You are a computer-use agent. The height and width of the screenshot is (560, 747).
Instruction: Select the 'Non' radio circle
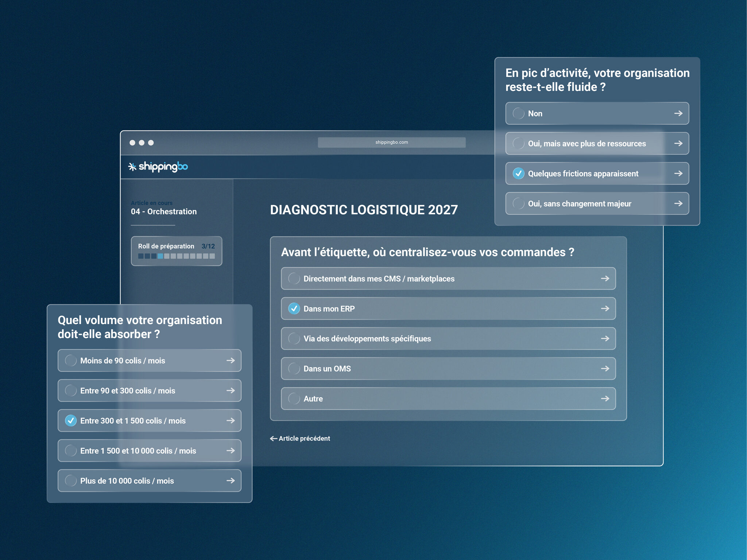(x=518, y=113)
